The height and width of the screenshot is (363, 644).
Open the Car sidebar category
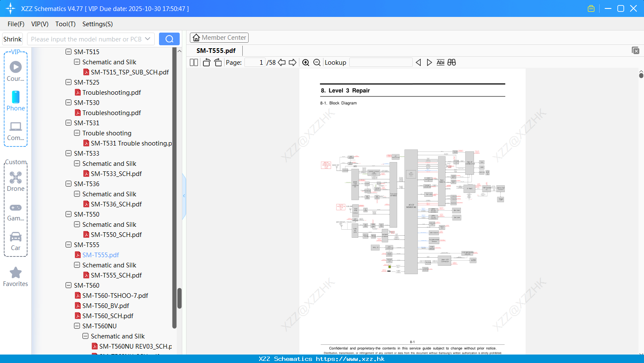[x=16, y=241]
